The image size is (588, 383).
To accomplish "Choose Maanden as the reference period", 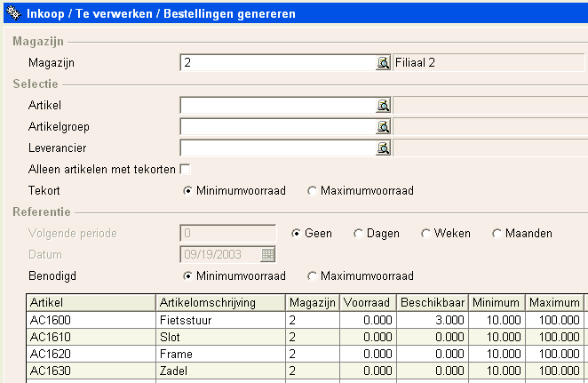I will (497, 234).
